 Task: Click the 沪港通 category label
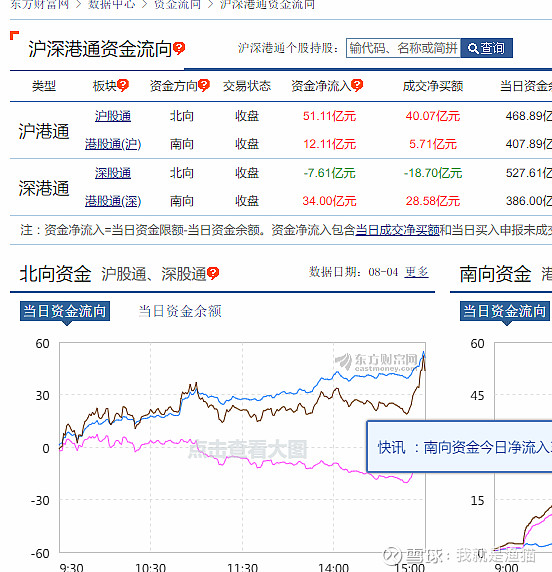click(44, 131)
